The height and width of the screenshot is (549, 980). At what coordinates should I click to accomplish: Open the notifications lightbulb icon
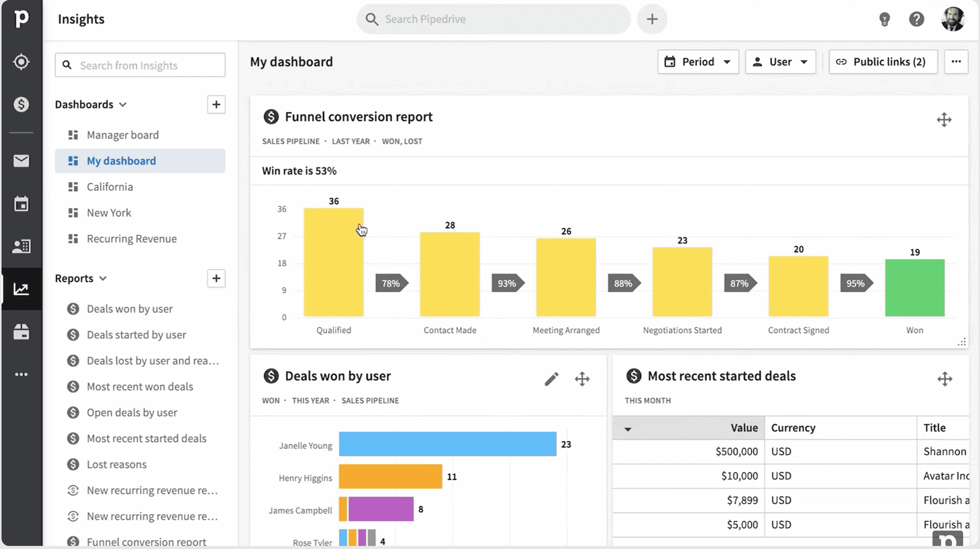click(884, 19)
